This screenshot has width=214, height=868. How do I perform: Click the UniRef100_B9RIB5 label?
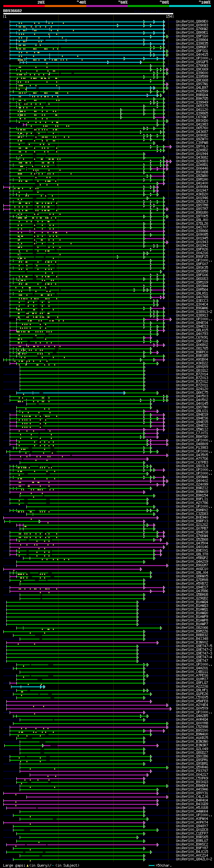(x=192, y=356)
